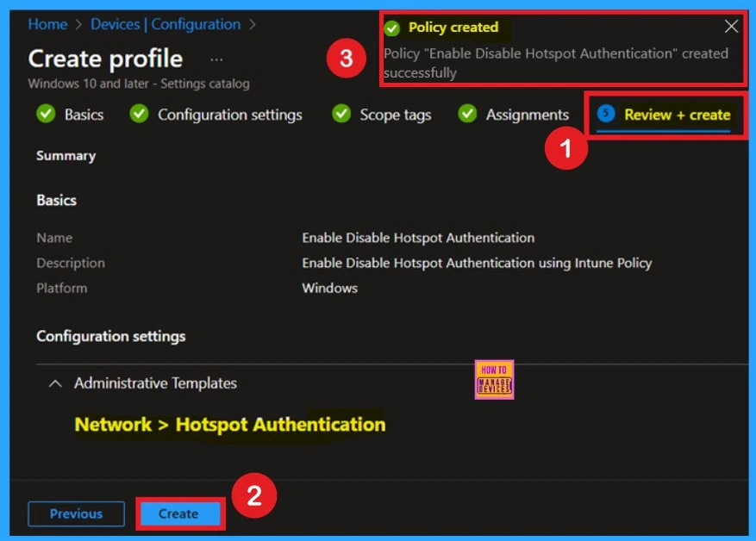The height and width of the screenshot is (541, 756).
Task: Click the Create button
Action: click(179, 513)
